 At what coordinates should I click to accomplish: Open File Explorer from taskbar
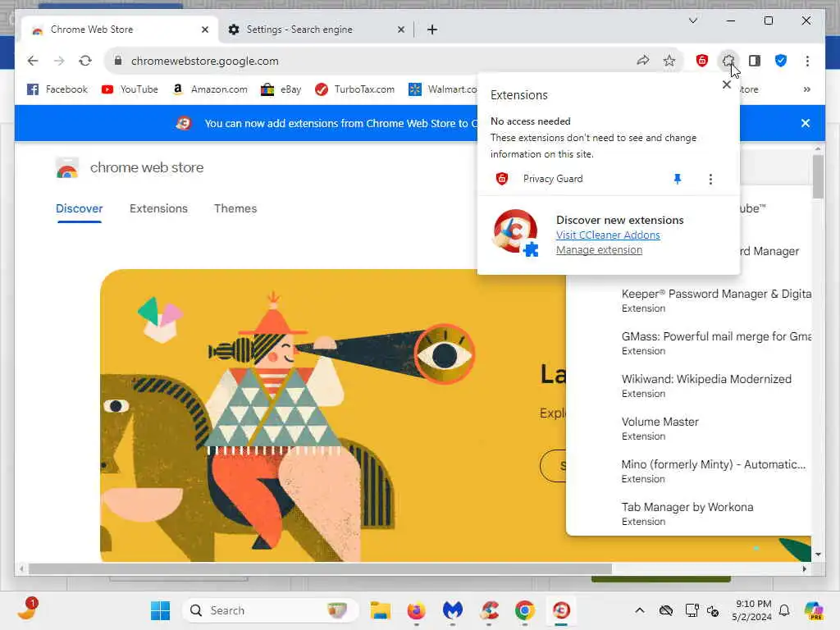381,610
